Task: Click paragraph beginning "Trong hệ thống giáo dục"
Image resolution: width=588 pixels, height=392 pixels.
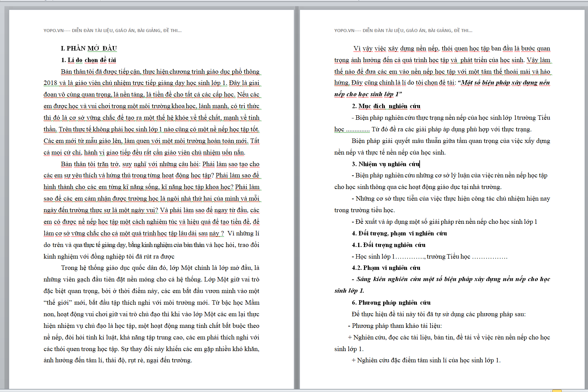Action: pos(151,314)
